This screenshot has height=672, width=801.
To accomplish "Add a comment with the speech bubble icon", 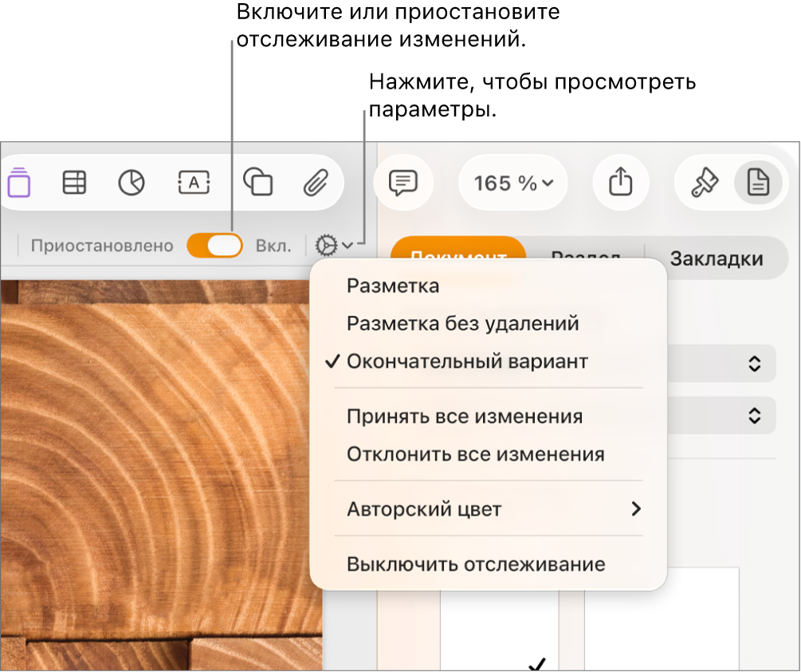I will tap(403, 183).
